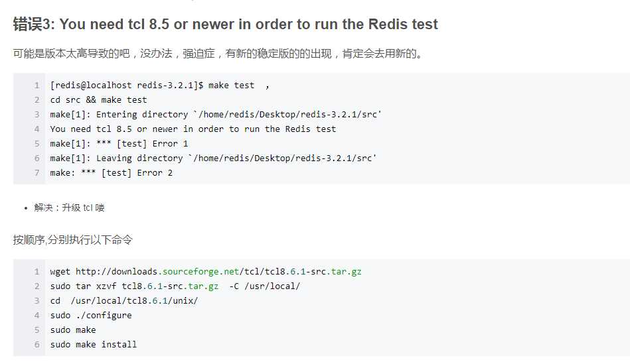
Task: Click the 'Leaving directory' output line
Action: 213,158
